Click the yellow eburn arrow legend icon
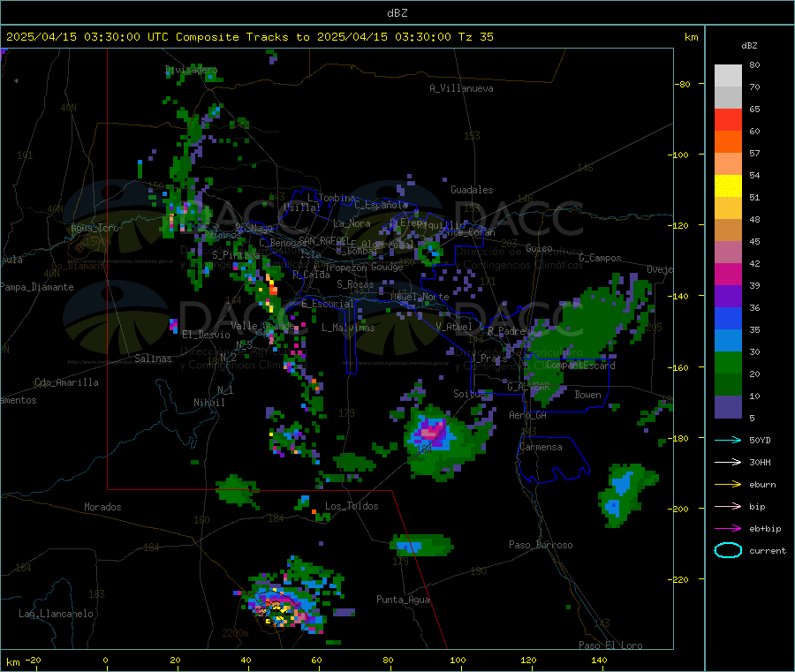The height and width of the screenshot is (672, 795). pos(728,484)
